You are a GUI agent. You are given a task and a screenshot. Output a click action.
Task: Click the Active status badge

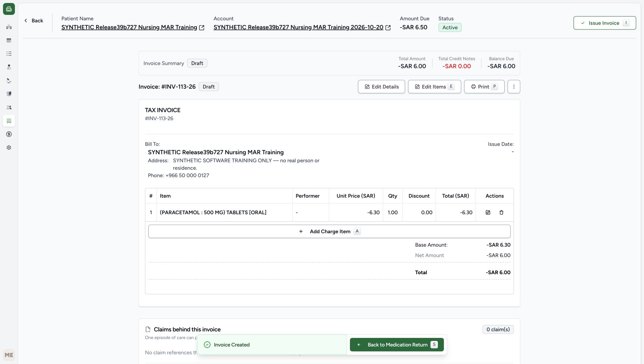pos(450,28)
